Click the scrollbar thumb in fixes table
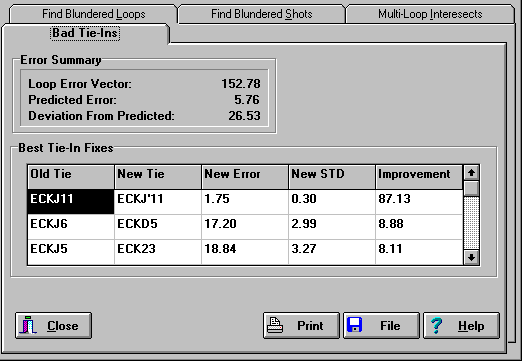Viewport: 522px width, 361px height. coord(471,188)
